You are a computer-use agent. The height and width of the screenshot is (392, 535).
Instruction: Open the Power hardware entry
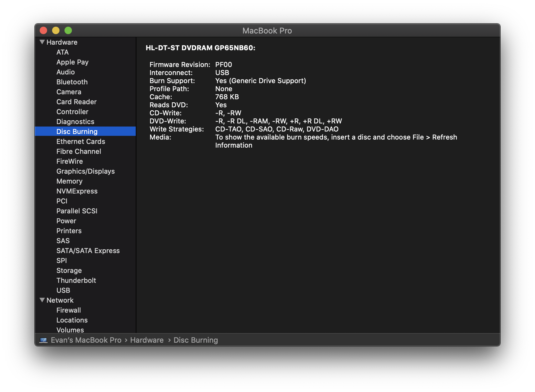66,221
